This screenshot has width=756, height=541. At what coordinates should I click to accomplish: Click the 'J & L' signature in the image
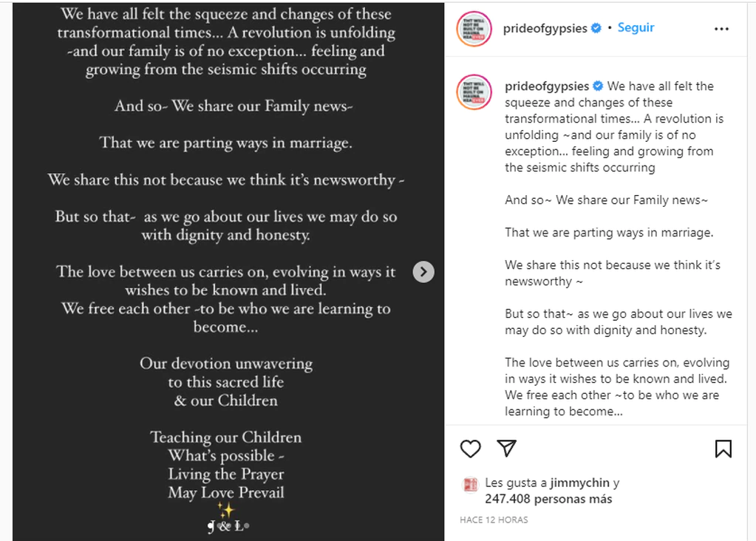coord(226,526)
